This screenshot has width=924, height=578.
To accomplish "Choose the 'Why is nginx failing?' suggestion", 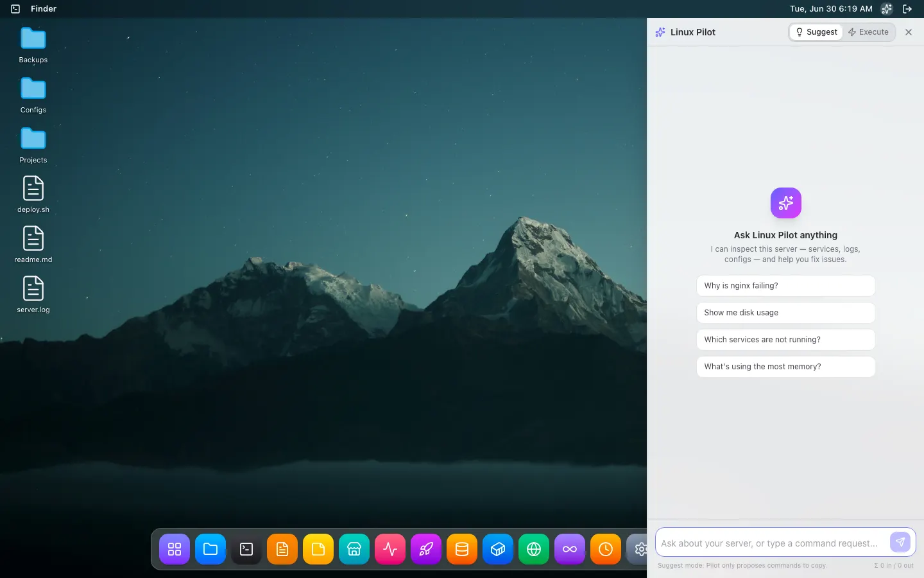I will tap(785, 286).
